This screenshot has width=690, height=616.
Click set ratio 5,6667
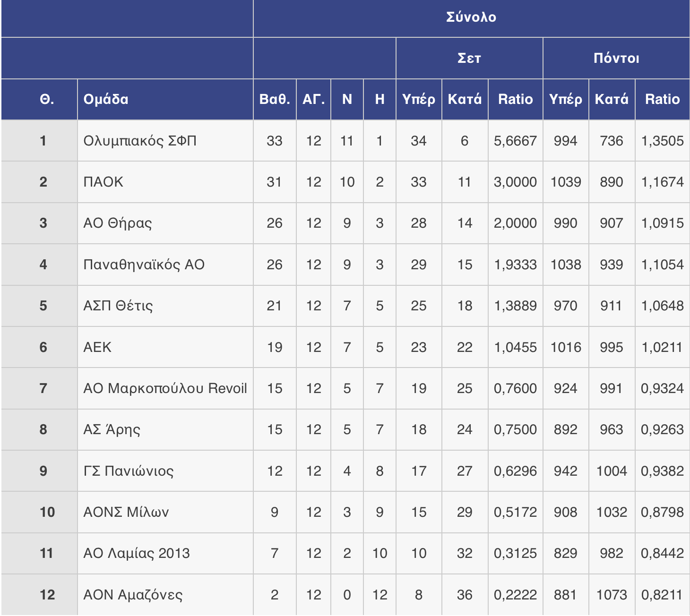pyautogui.click(x=515, y=141)
